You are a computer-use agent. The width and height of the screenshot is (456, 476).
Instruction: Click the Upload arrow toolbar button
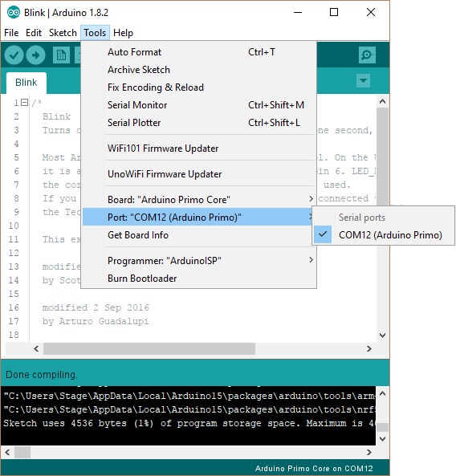(x=36, y=55)
